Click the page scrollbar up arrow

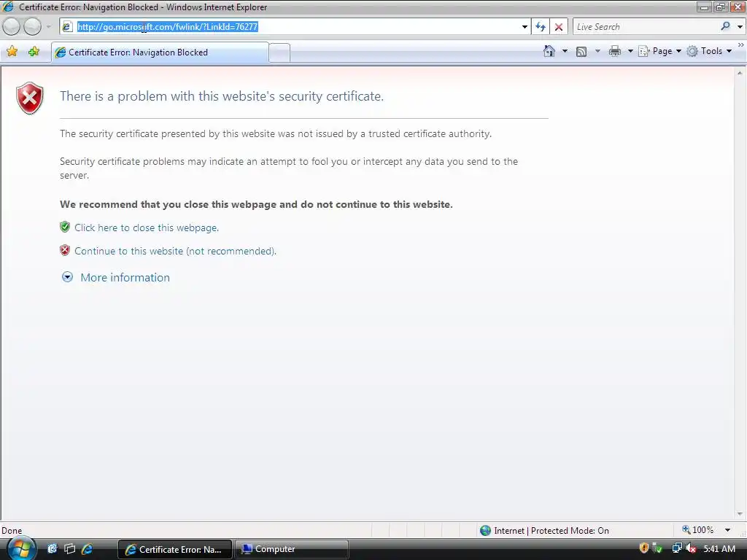pyautogui.click(x=740, y=73)
